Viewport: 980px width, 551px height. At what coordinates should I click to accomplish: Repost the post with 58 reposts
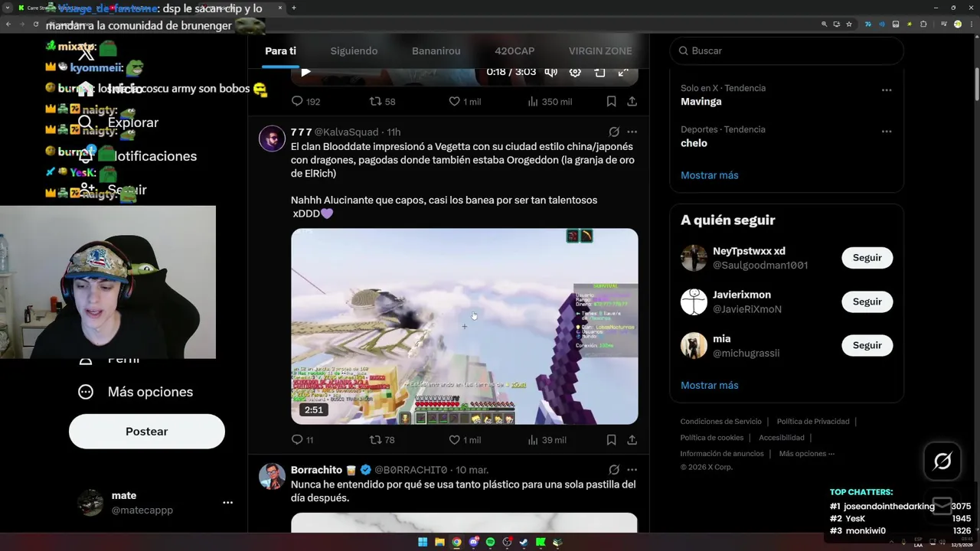pyautogui.click(x=382, y=101)
